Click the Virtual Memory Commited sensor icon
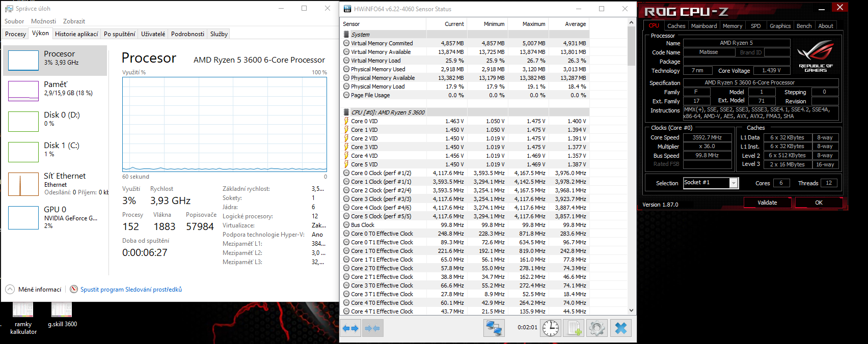868x344 pixels. tap(346, 43)
